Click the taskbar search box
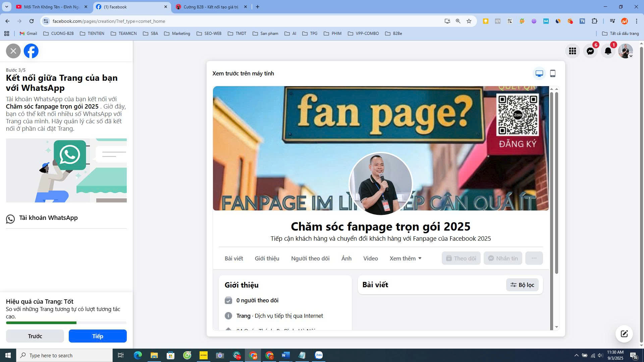Viewport: 644px width, 362px height. pyautogui.click(x=64, y=355)
